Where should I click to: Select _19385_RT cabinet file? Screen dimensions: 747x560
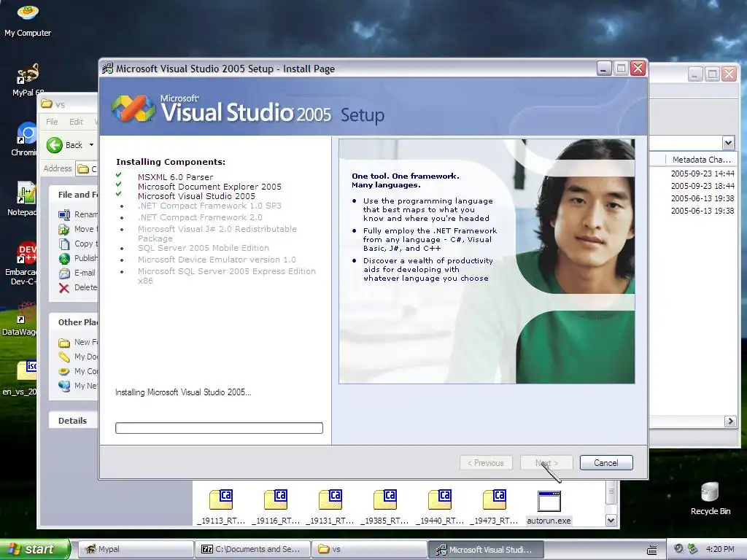[385, 507]
